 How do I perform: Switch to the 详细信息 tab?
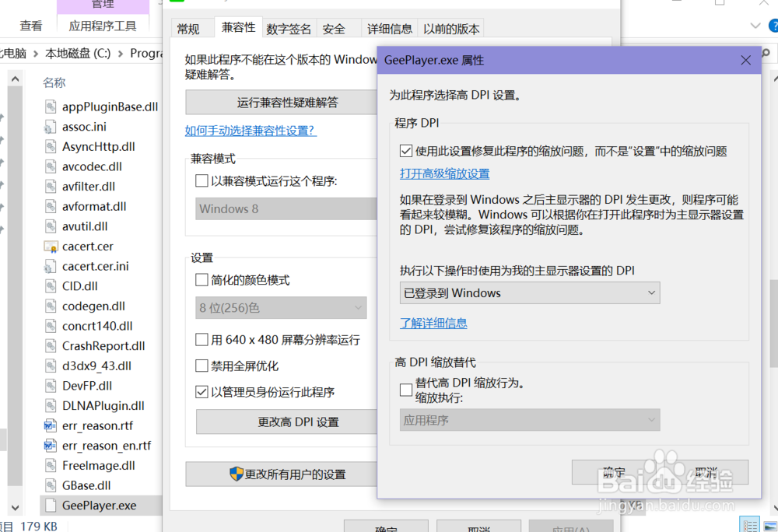(x=390, y=29)
